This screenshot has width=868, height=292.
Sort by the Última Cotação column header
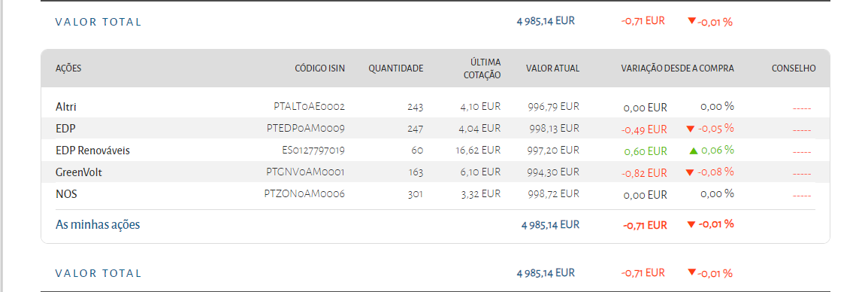tap(482, 68)
